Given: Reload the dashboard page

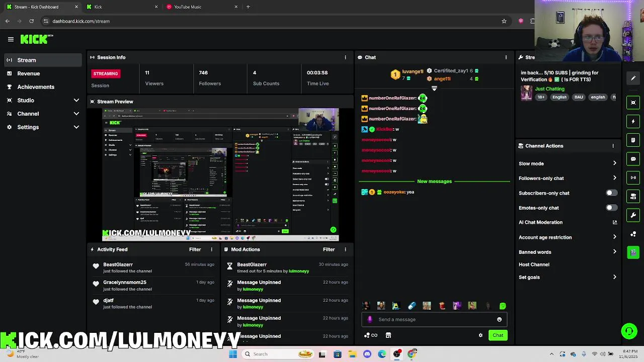Looking at the screenshot, I should click(x=31, y=21).
